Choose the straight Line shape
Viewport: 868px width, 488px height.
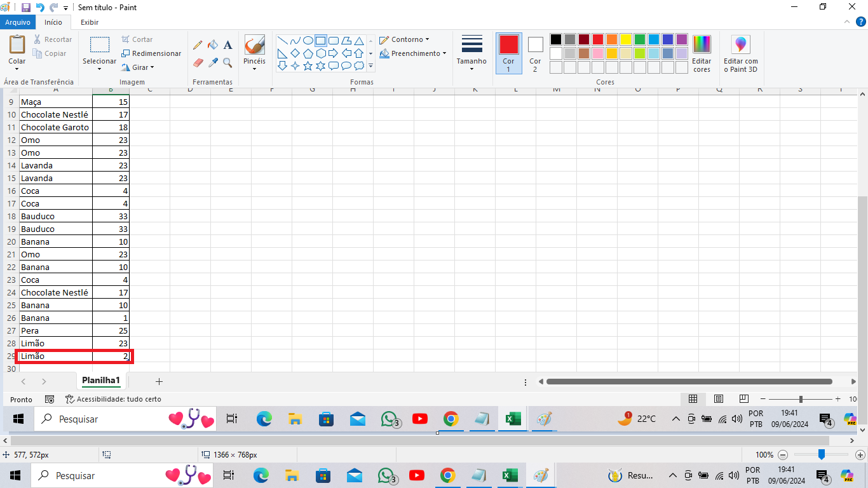pyautogui.click(x=283, y=40)
